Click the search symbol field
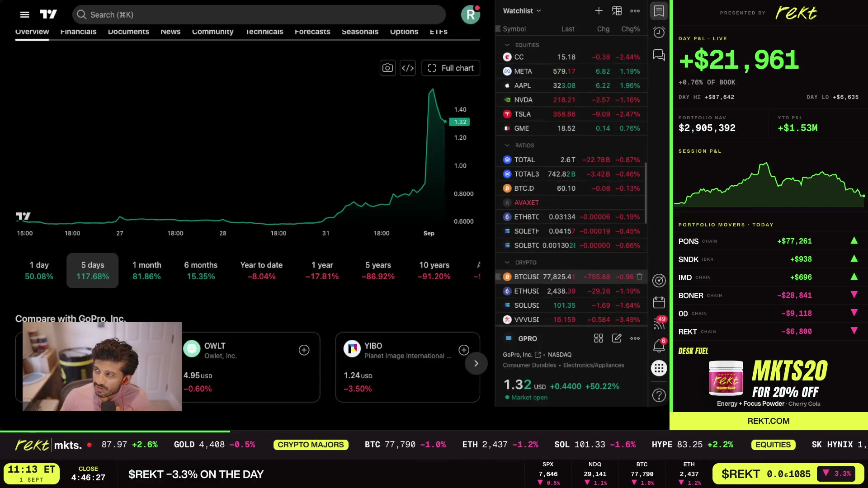868x488 pixels. coord(259,15)
